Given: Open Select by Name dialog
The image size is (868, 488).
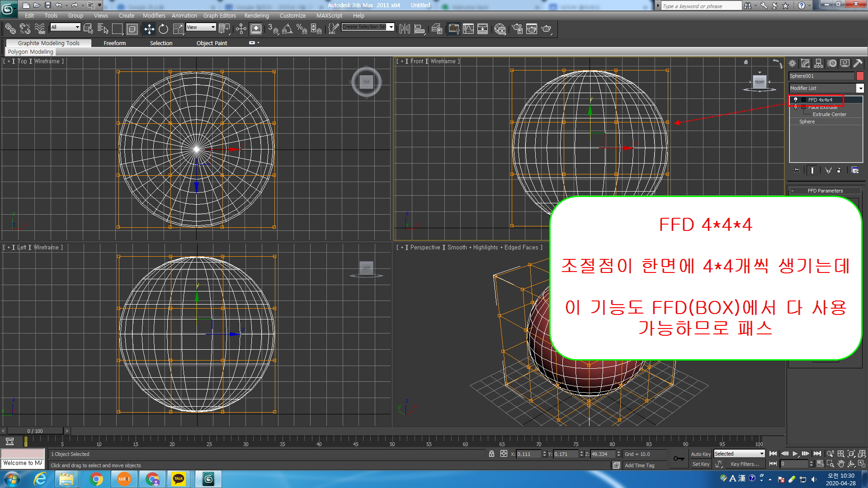Looking at the screenshot, I should click(x=103, y=29).
